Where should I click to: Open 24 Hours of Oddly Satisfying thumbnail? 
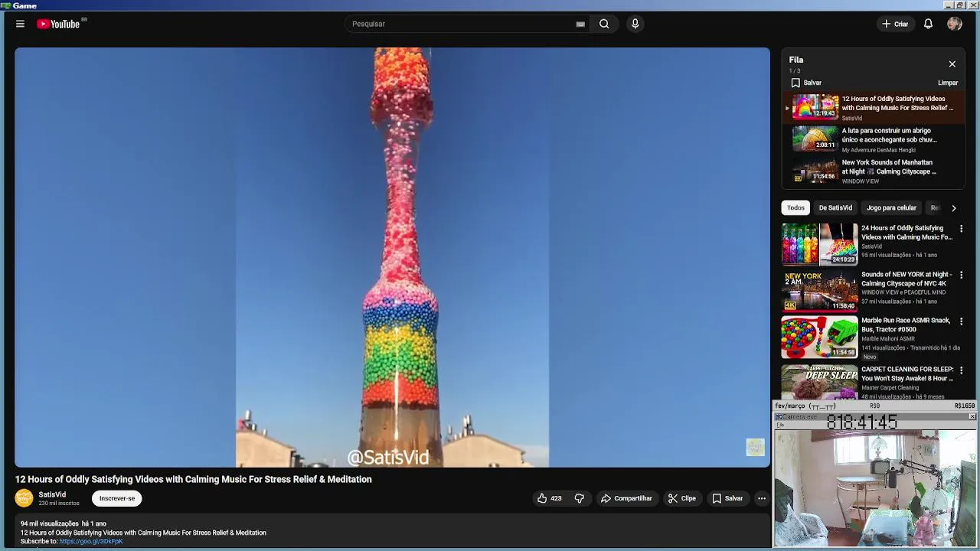tap(819, 244)
